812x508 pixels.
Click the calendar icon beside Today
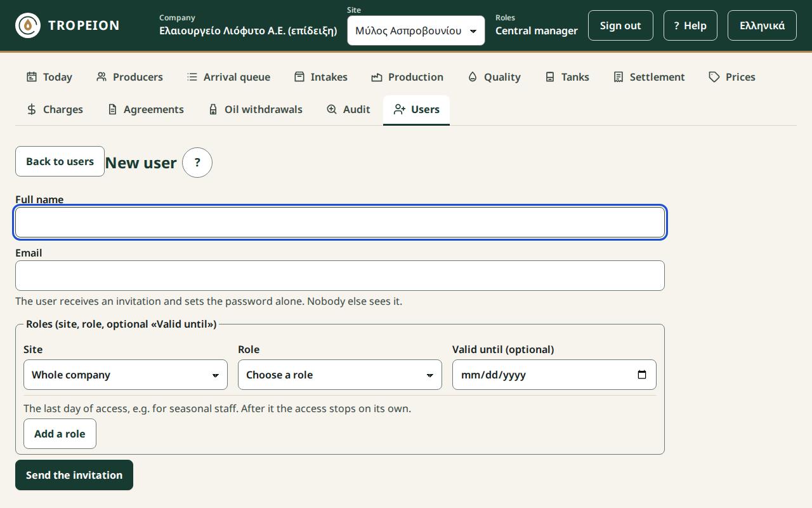tap(32, 77)
